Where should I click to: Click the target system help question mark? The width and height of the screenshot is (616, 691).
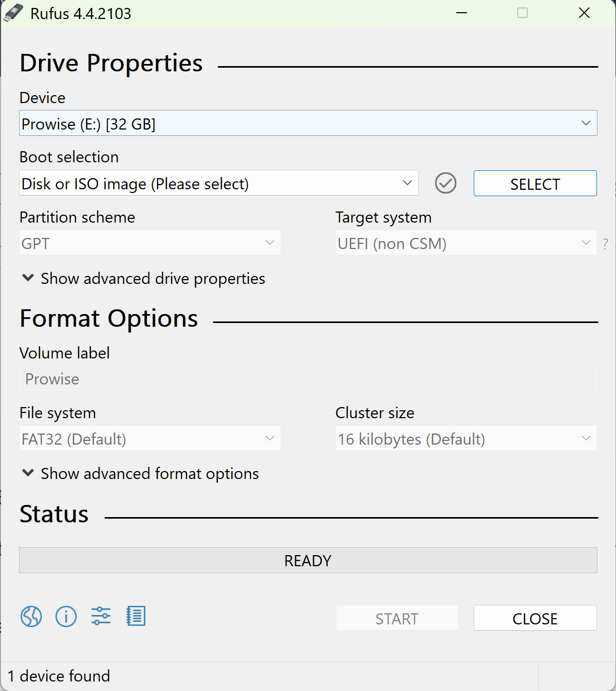pos(605,244)
